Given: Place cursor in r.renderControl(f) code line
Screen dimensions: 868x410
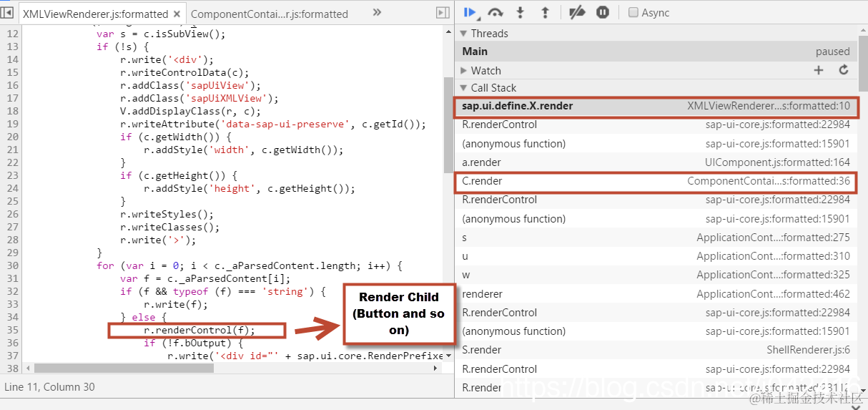Looking at the screenshot, I should 199,330.
